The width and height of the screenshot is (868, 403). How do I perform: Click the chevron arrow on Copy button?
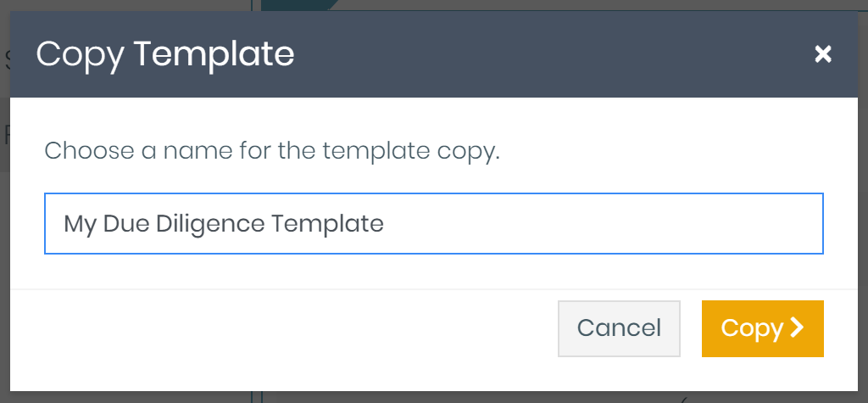point(797,328)
